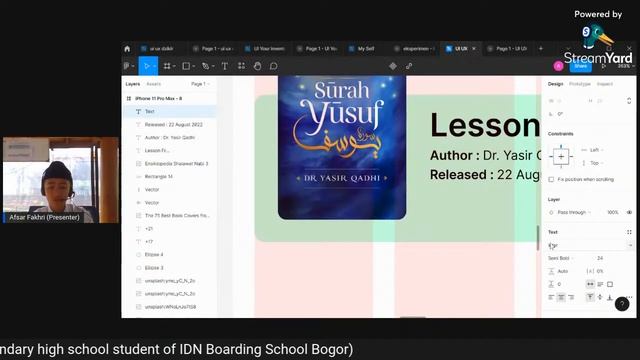Open horizontal constraint Left dropdown
Viewport: 640px width, 360px height.
596,150
